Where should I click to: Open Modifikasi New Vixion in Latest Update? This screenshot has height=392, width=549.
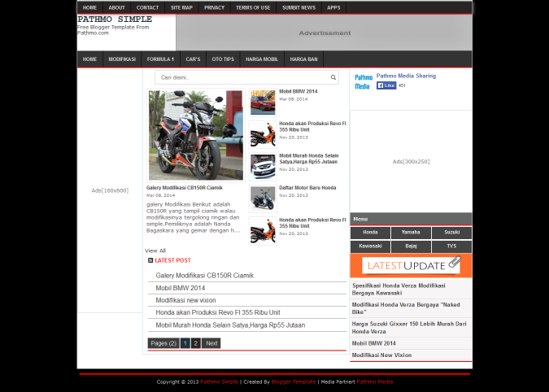pos(381,355)
